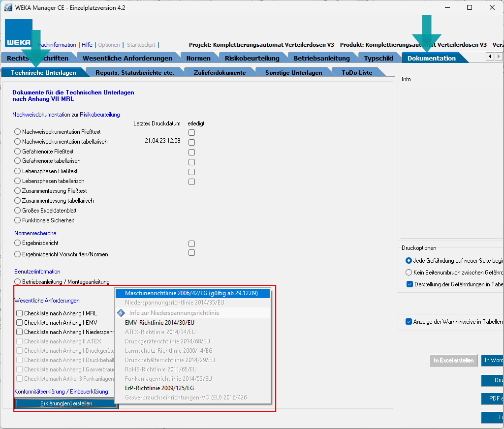
Task: Click the blue info diamond icon in the popup menu
Action: pos(121,313)
